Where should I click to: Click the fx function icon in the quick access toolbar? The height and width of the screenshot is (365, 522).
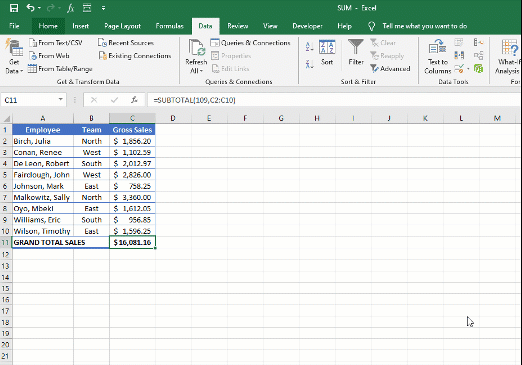tap(70, 8)
